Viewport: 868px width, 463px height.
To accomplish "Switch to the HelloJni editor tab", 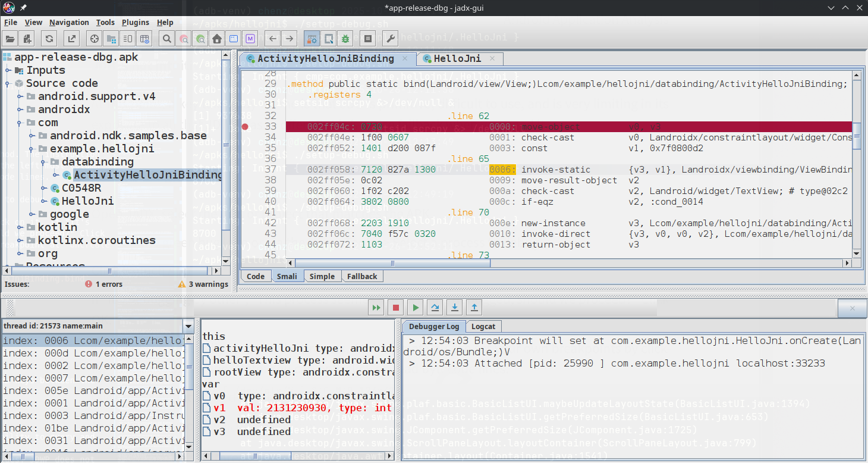I will pos(457,59).
